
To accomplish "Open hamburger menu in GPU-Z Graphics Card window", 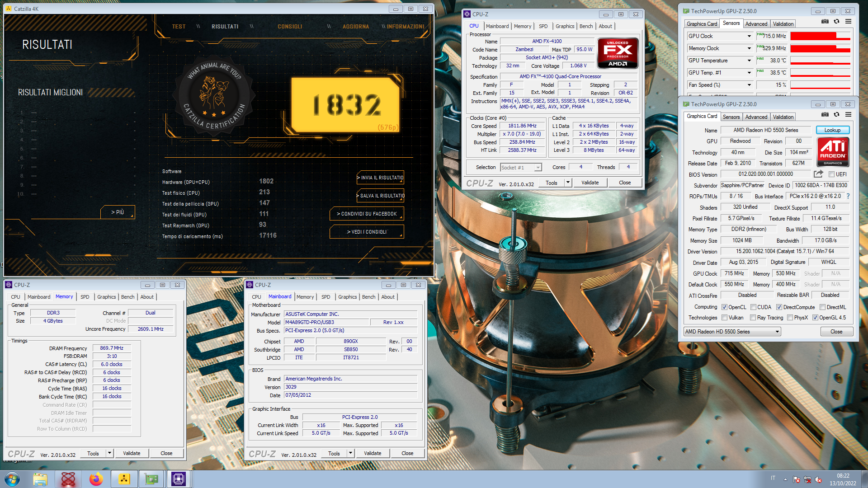I will tap(848, 115).
